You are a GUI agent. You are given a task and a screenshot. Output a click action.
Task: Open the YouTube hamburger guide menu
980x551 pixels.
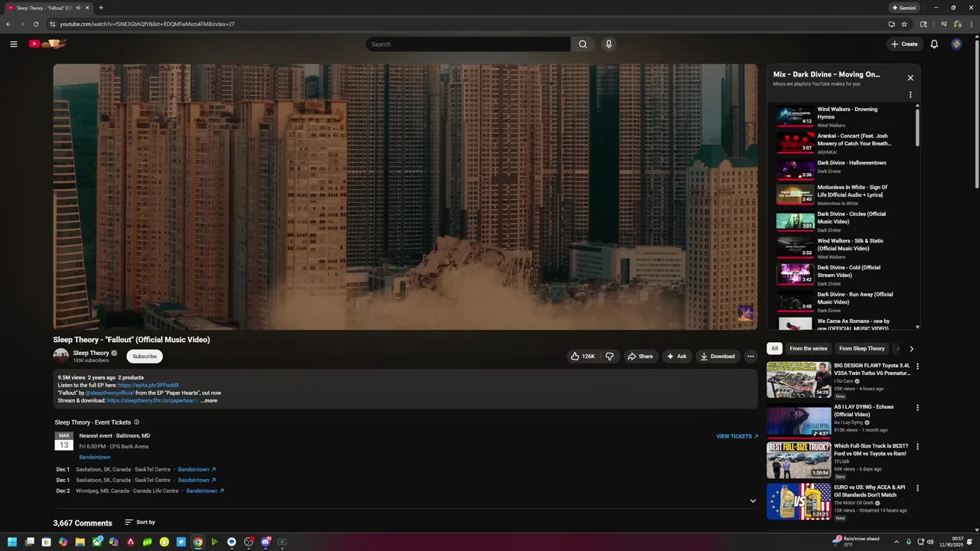[x=13, y=44]
